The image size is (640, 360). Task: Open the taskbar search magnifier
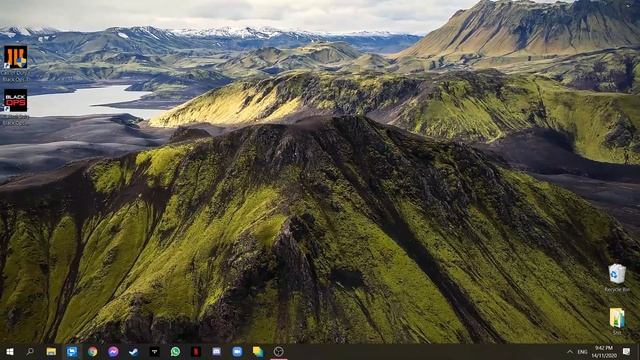pos(30,351)
